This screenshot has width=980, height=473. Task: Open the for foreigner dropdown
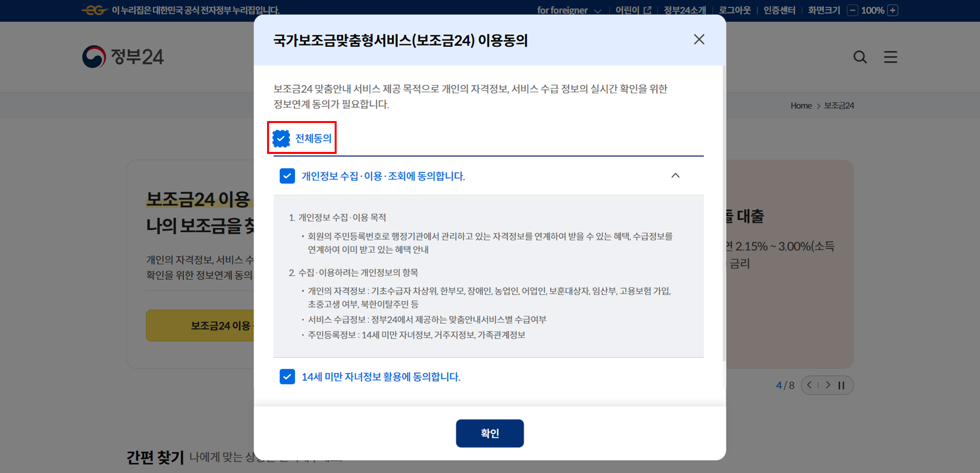(x=569, y=10)
